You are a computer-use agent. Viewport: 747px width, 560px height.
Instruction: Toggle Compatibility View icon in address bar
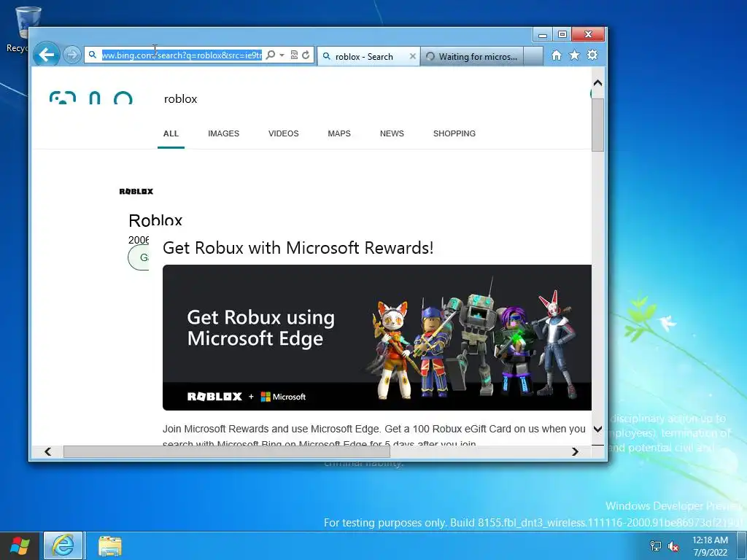coord(294,55)
